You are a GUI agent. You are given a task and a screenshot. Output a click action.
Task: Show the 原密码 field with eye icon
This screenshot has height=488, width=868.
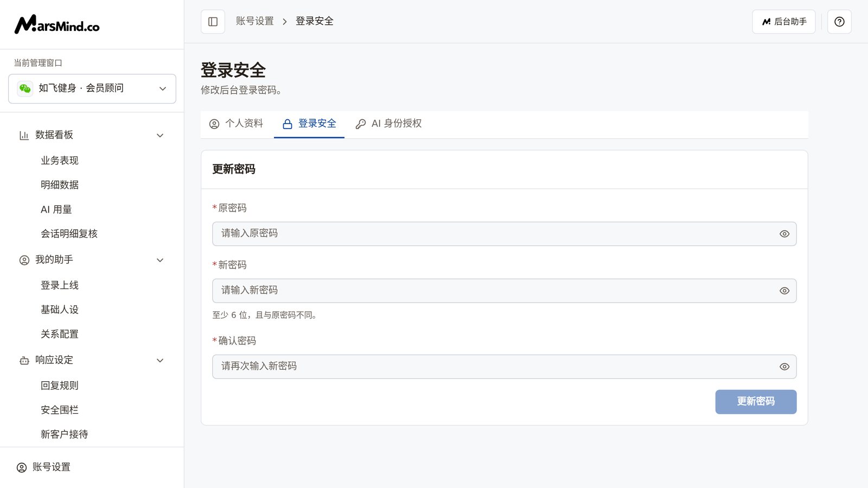(784, 234)
